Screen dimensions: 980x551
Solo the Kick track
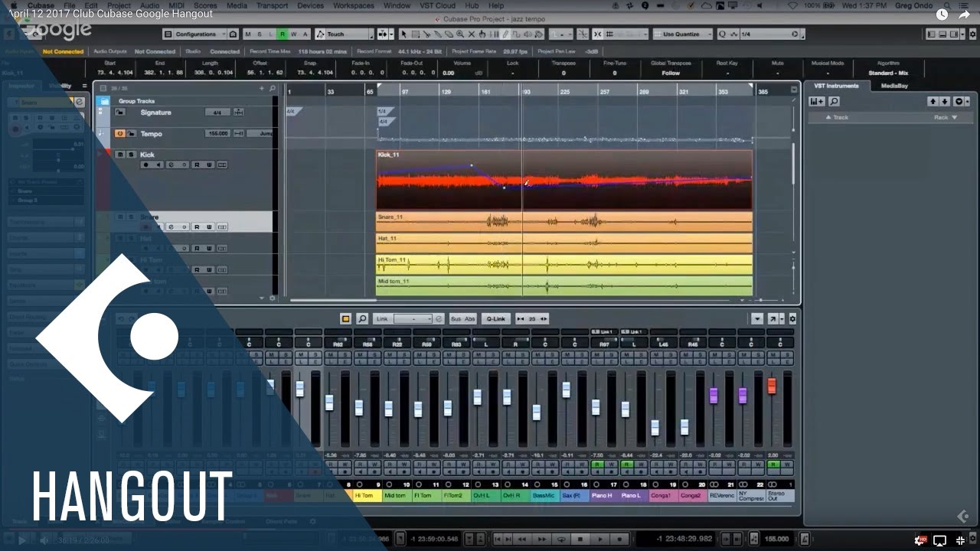tap(131, 155)
